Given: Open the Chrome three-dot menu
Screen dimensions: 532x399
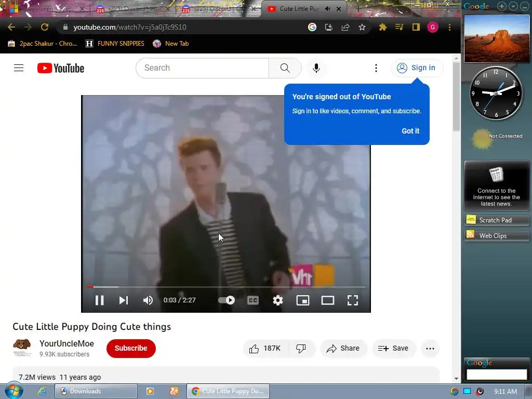Looking at the screenshot, I should tap(449, 27).
